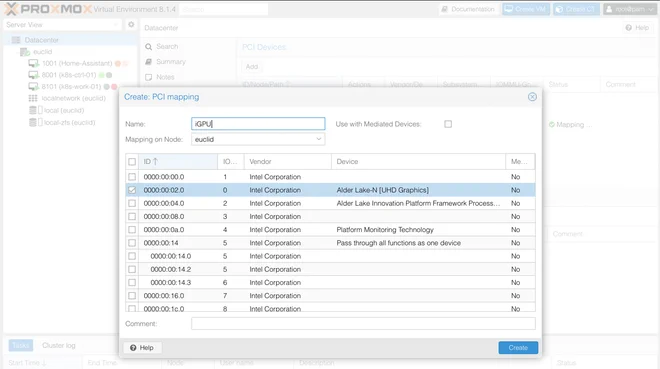
Task: Enable Use with Mediated Devices checkbox
Action: click(x=448, y=124)
